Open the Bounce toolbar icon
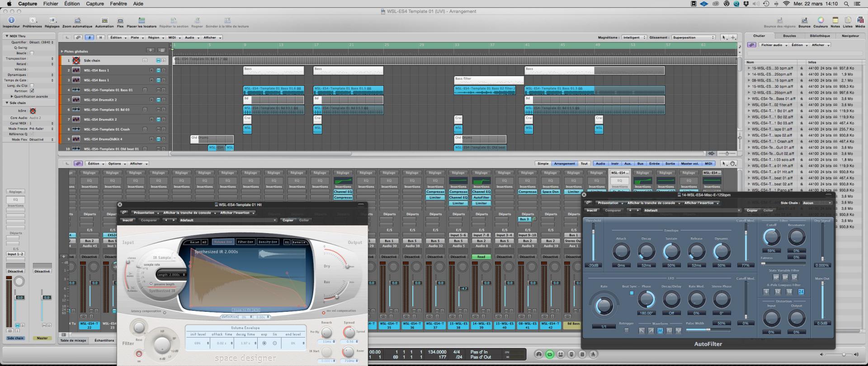 pos(804,20)
